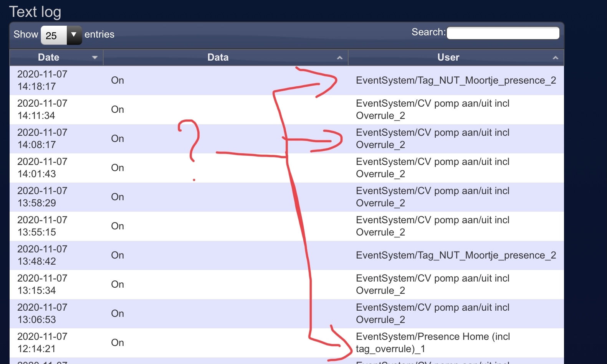This screenshot has height=364, width=607.
Task: Sort by the Date column header
Action: pyautogui.click(x=56, y=58)
